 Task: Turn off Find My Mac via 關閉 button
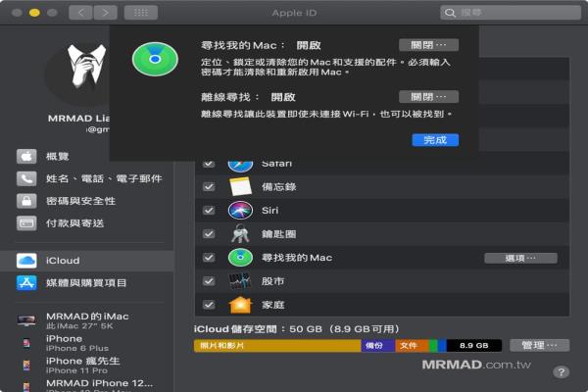coord(428,45)
